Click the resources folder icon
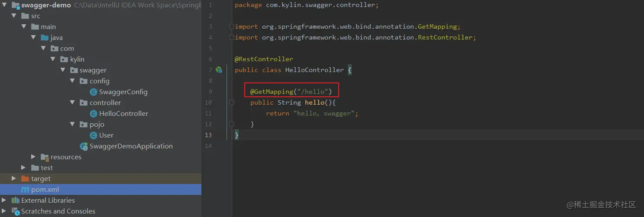644x217 pixels. (45, 157)
